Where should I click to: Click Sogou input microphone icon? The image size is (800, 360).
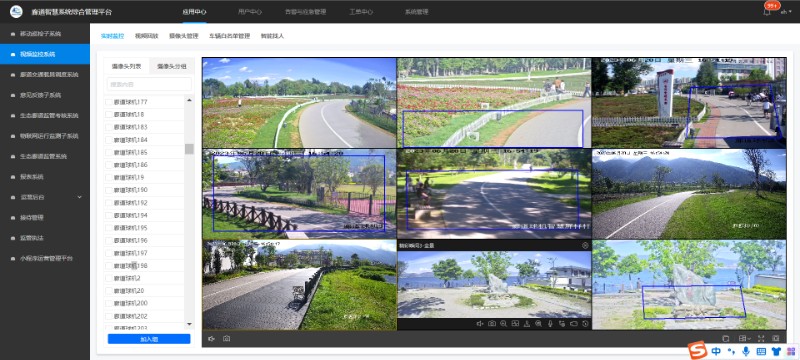pos(746,351)
